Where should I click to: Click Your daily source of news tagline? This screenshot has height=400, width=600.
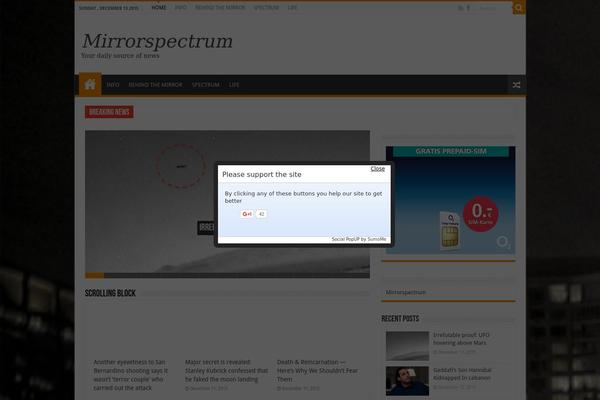click(x=120, y=56)
